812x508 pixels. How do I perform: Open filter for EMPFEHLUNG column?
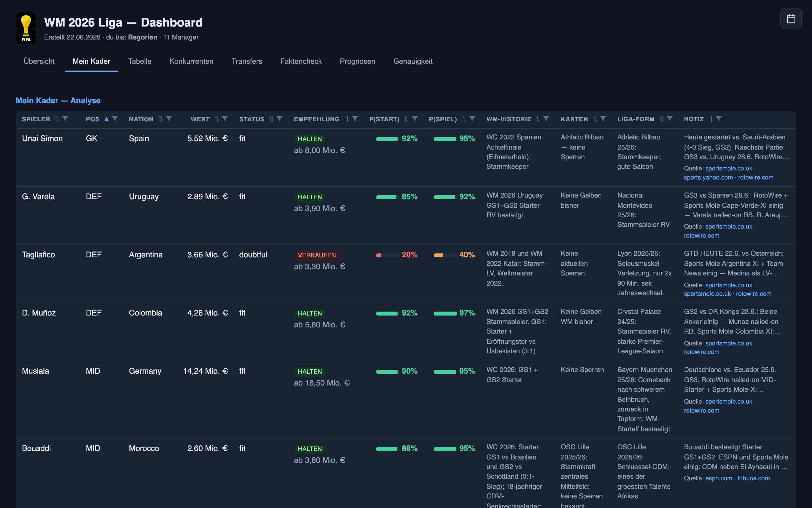[355, 119]
